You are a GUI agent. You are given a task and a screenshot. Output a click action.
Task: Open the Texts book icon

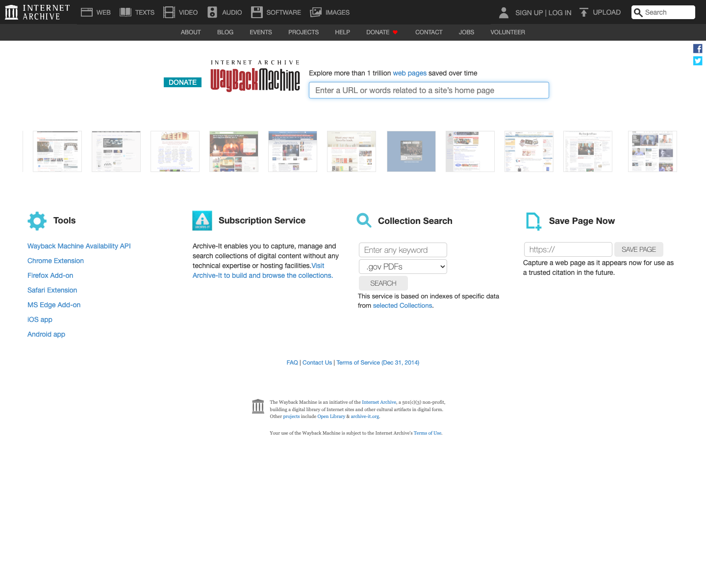(126, 12)
